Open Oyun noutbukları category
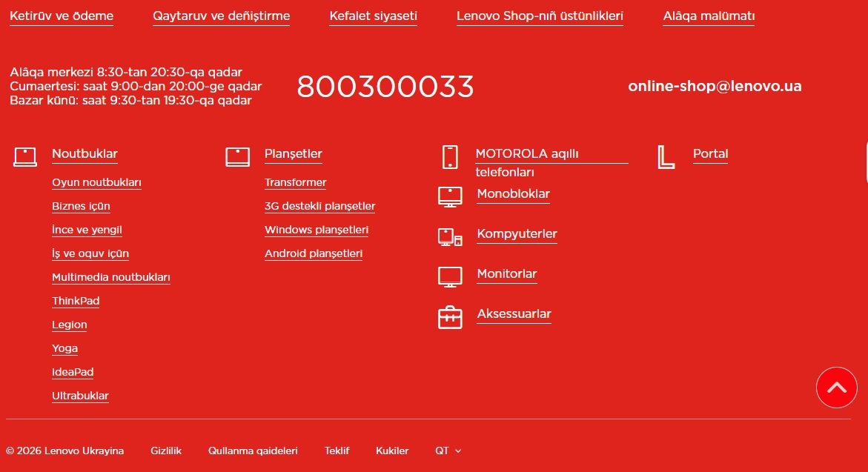 pyautogui.click(x=96, y=182)
